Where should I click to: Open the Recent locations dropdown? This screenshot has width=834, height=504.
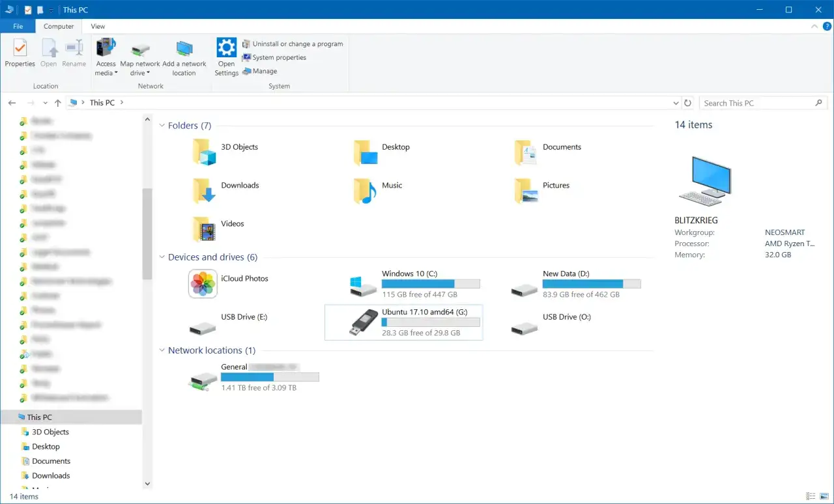click(x=45, y=103)
